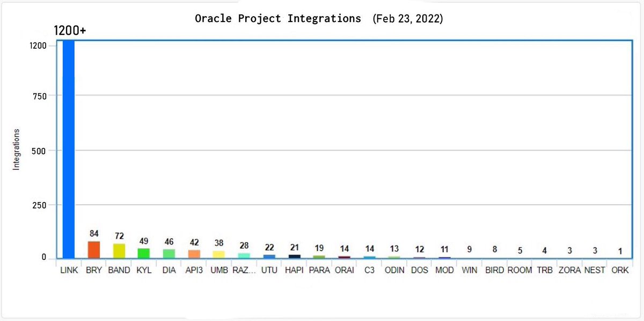Click the value label 4 above TRB
The width and height of the screenshot is (644, 321).
[x=545, y=250]
